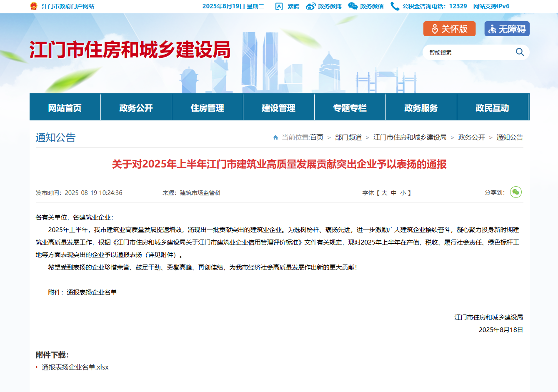Expand the 专题专栏 navigation menu
This screenshot has height=392, width=558.
350,108
